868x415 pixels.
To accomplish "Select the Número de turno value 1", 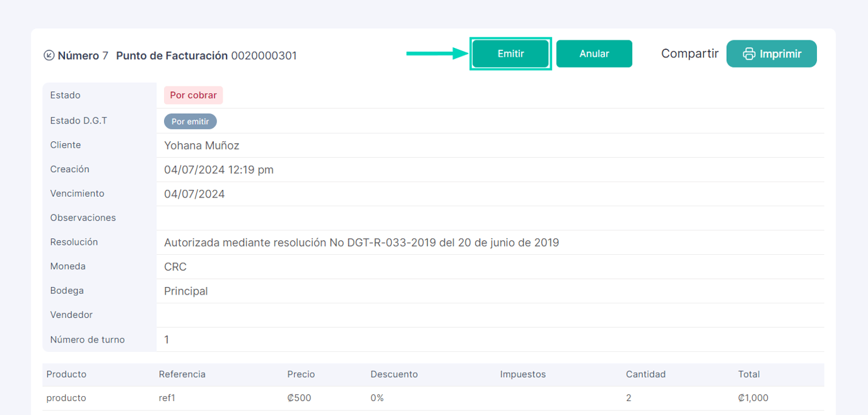I will pyautogui.click(x=167, y=339).
